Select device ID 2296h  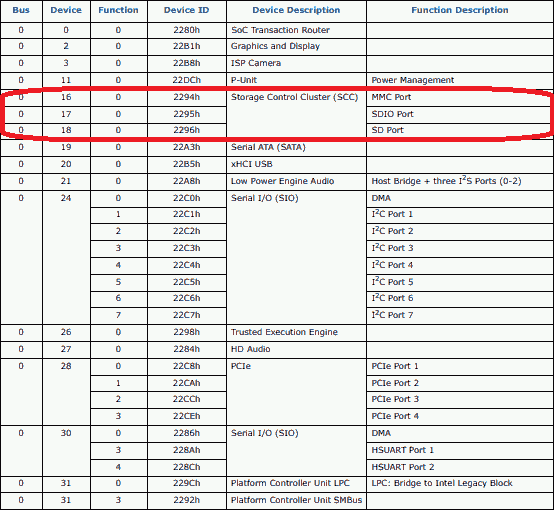pyautogui.click(x=187, y=130)
